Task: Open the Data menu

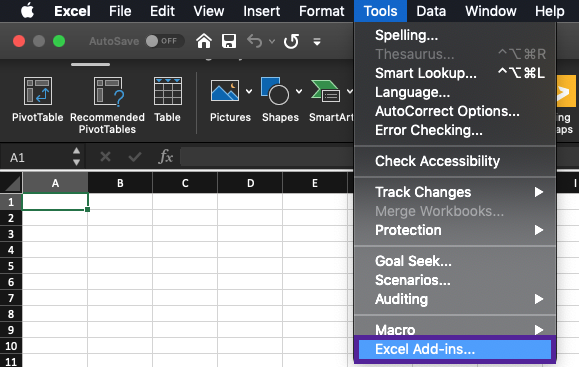Action: (431, 11)
